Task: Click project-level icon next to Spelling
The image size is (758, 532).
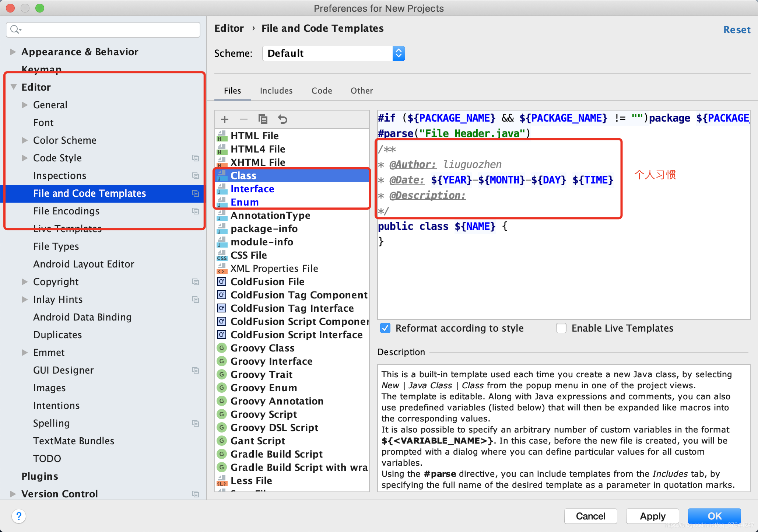Action: (196, 423)
